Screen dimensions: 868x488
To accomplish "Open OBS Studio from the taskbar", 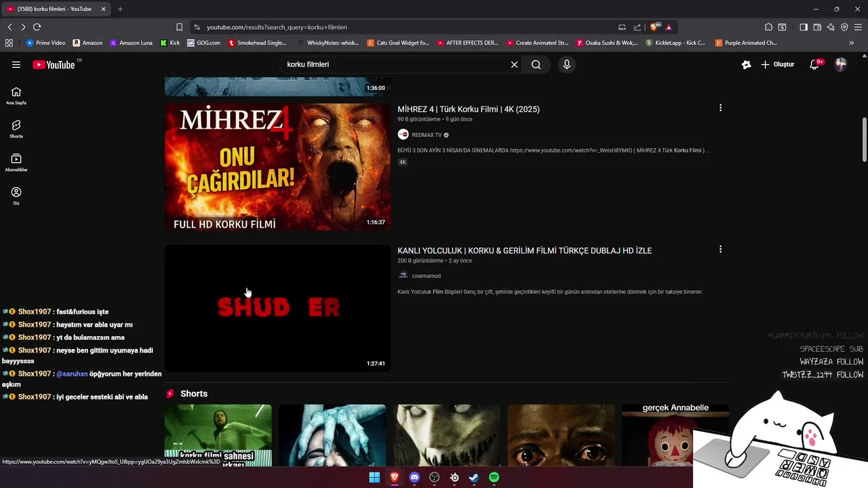I will click(x=435, y=478).
